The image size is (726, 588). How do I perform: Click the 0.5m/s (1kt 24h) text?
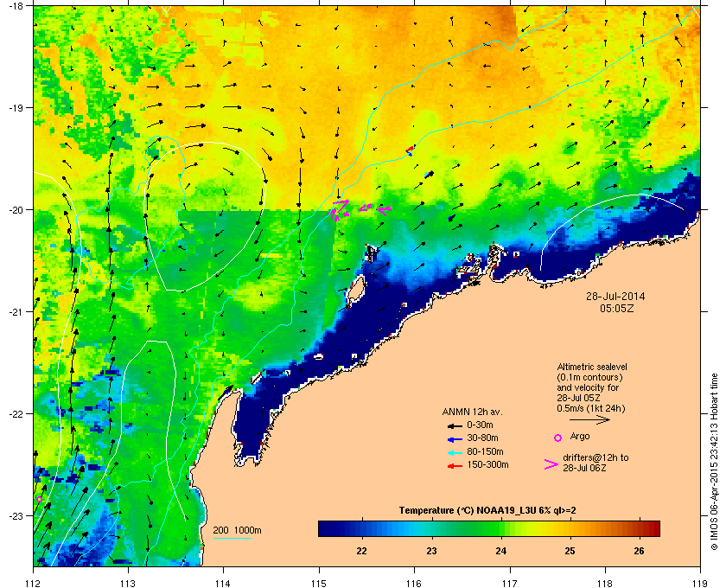coord(591,409)
